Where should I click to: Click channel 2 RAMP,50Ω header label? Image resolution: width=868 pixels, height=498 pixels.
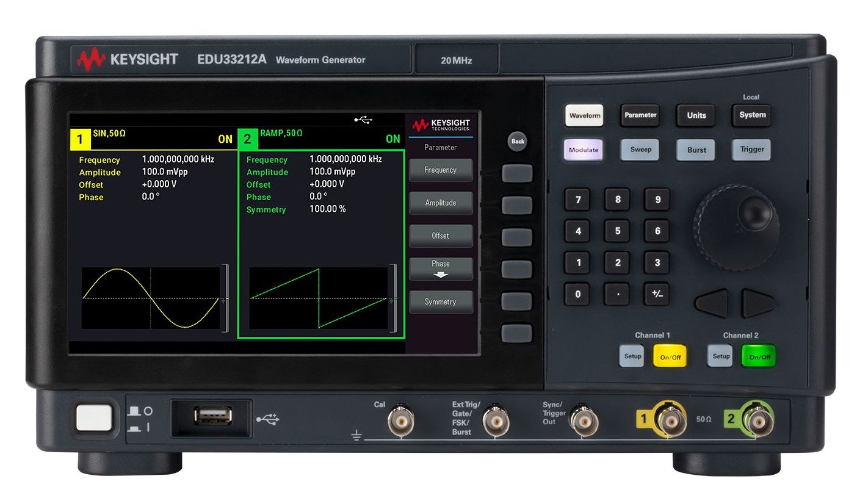(281, 132)
